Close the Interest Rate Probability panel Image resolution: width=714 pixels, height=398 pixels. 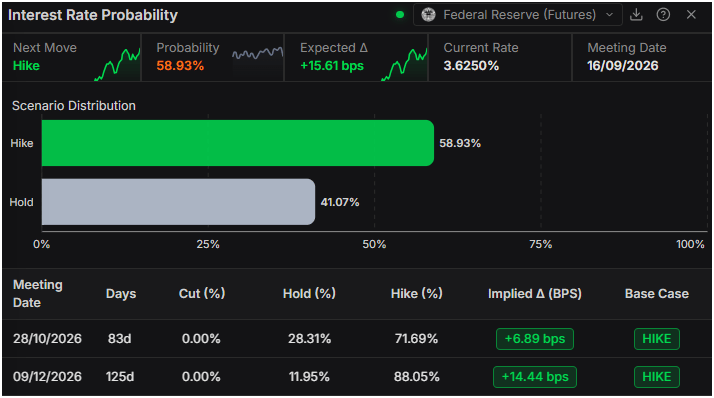click(x=691, y=15)
